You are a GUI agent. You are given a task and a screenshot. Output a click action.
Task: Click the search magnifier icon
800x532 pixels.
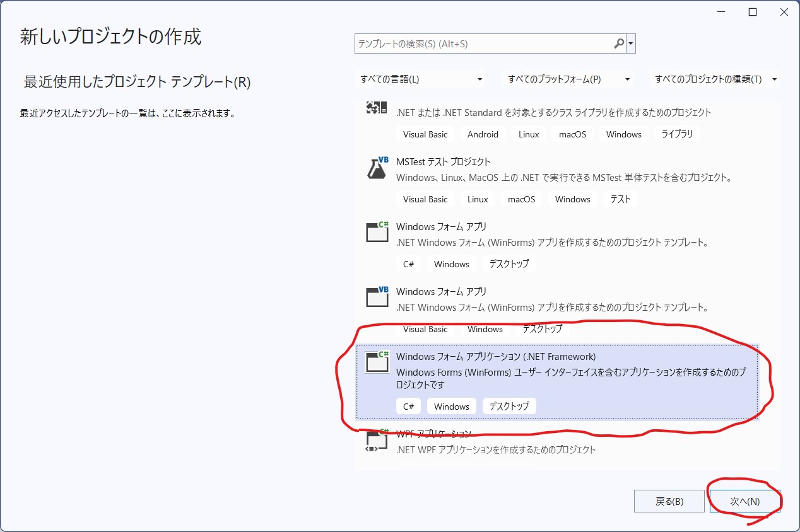(x=619, y=44)
